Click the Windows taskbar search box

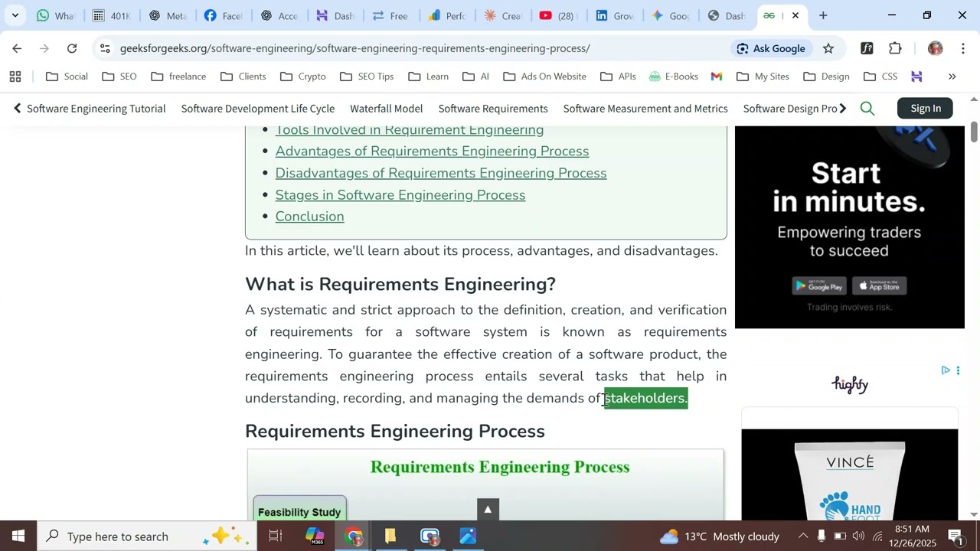(147, 536)
